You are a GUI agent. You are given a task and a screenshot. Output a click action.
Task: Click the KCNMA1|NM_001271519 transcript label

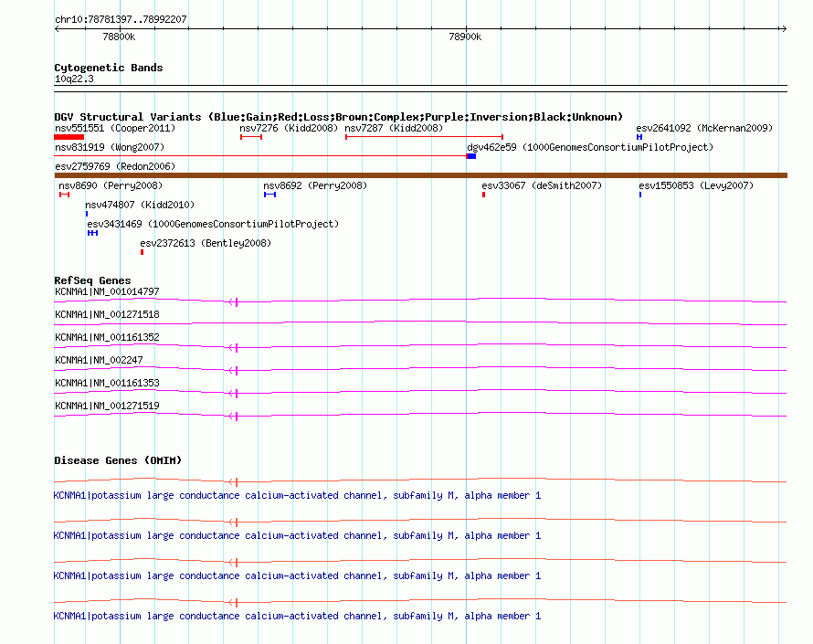pos(107,406)
